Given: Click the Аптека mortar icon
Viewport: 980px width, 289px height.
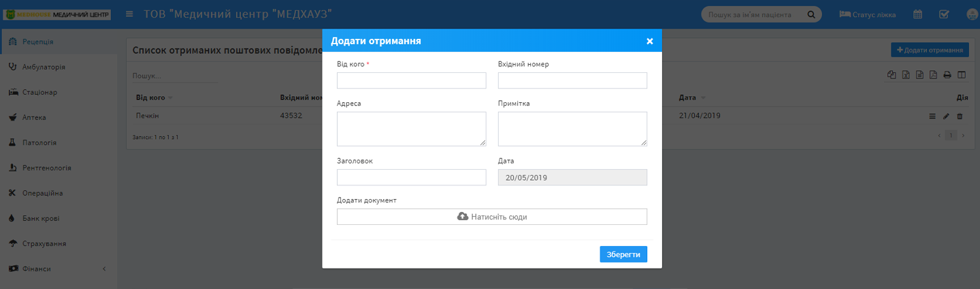Looking at the screenshot, I should point(12,117).
